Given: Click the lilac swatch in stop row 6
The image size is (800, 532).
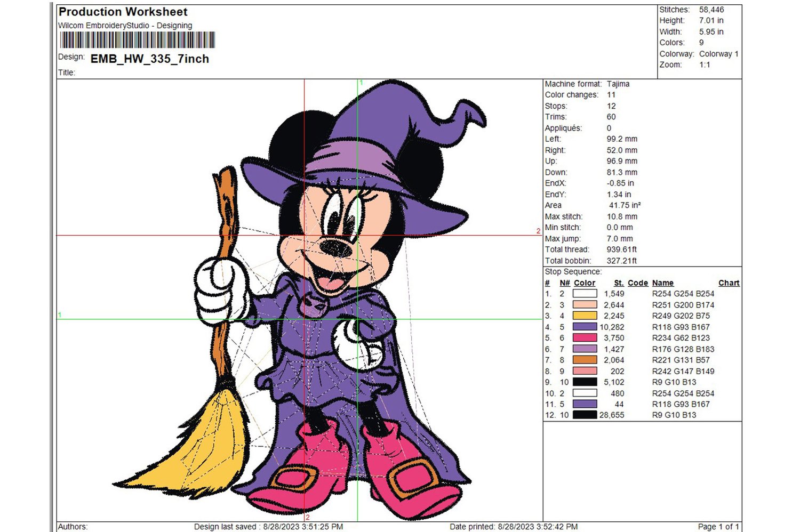Looking at the screenshot, I should [x=585, y=349].
